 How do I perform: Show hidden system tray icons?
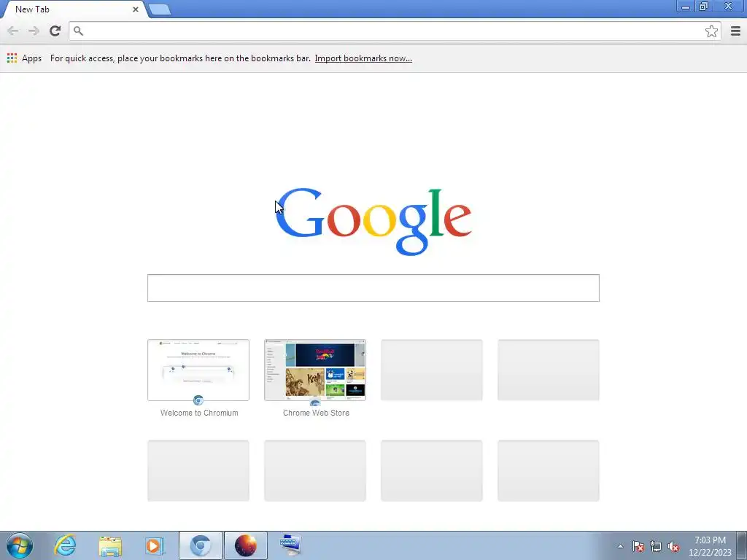pos(620,546)
